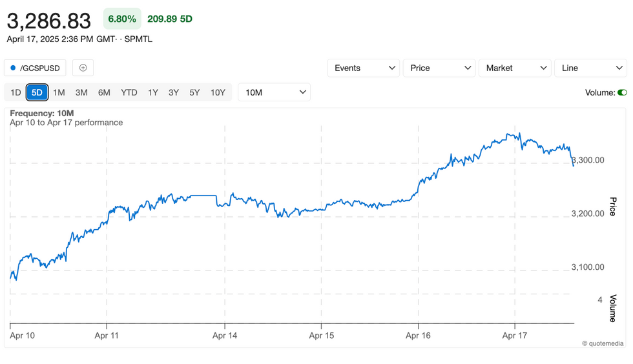This screenshot has height=364, width=633.
Task: Switch to the 1M range
Action: click(x=59, y=92)
